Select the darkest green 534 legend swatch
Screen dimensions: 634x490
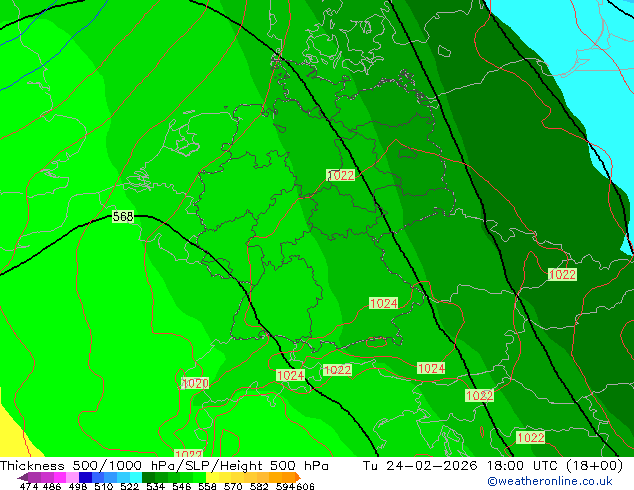point(148,477)
